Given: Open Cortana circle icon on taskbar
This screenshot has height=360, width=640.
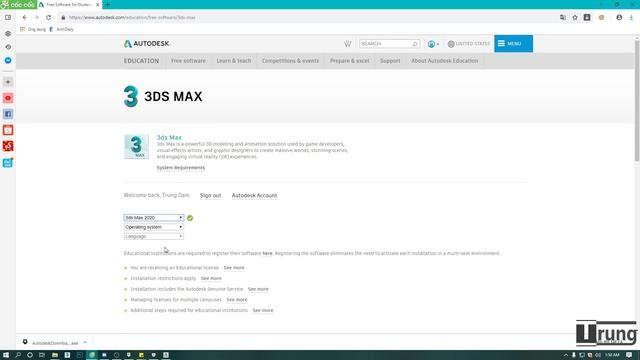Looking at the screenshot, I should pyautogui.click(x=30, y=355).
